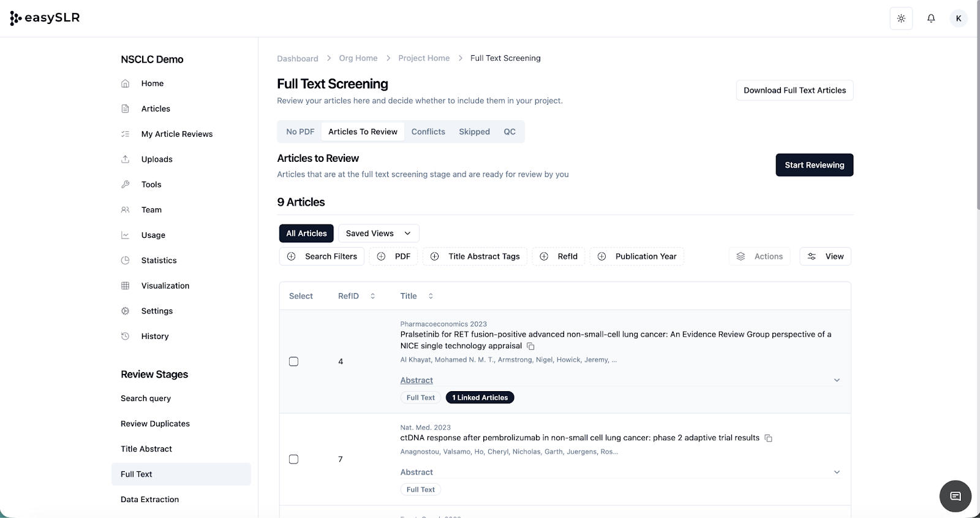Open the notifications bell
The height and width of the screenshot is (518, 980).
931,18
